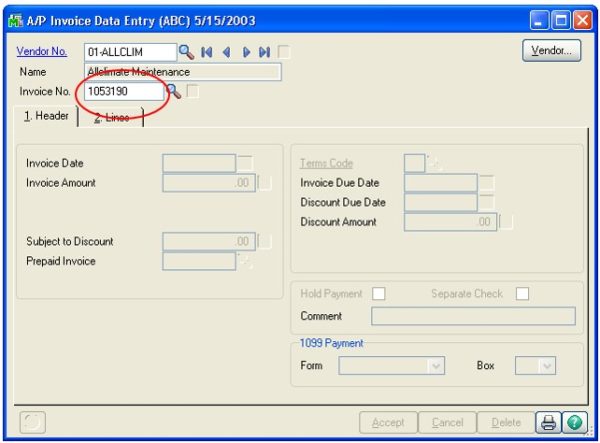Open help with green question icon
This screenshot has width=600, height=443.
click(x=575, y=422)
